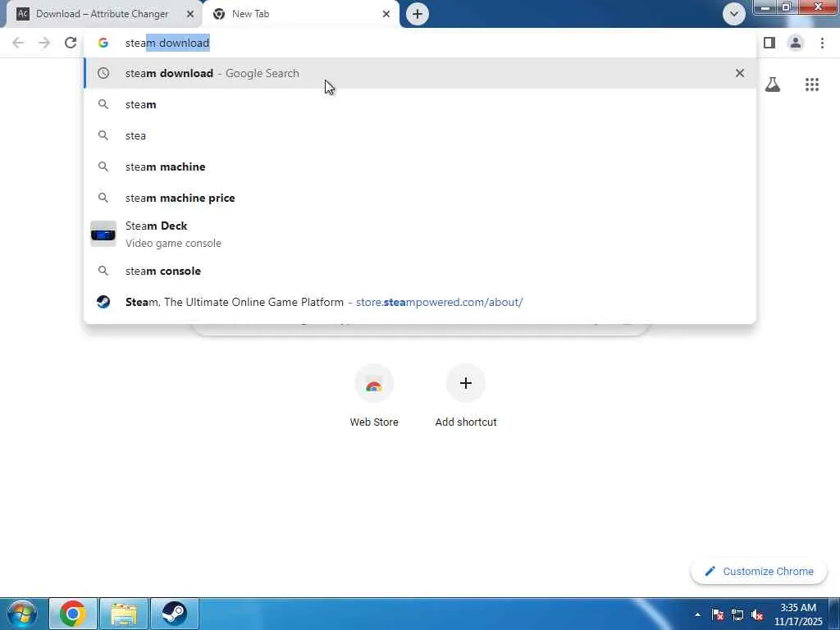Open the tab search dropdown arrow
This screenshot has width=840, height=630.
733,14
